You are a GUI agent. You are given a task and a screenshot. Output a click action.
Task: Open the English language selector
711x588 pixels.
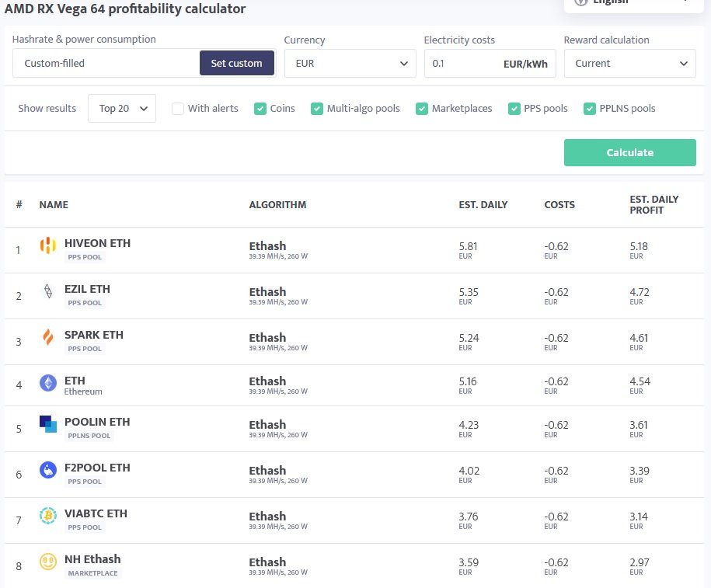[633, 4]
